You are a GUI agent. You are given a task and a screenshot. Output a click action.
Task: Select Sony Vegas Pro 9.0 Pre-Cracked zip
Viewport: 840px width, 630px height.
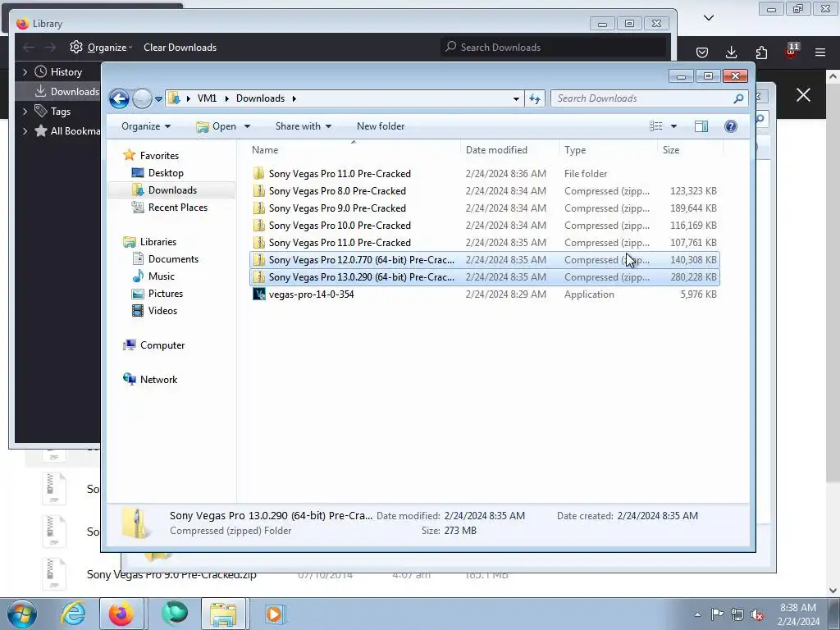[x=485, y=208]
